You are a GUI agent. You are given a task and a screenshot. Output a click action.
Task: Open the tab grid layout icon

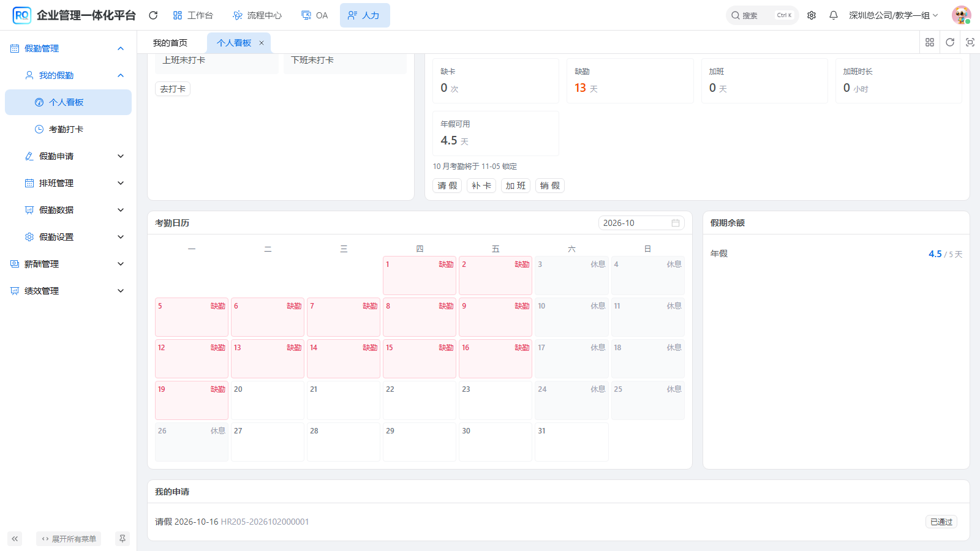(x=930, y=42)
